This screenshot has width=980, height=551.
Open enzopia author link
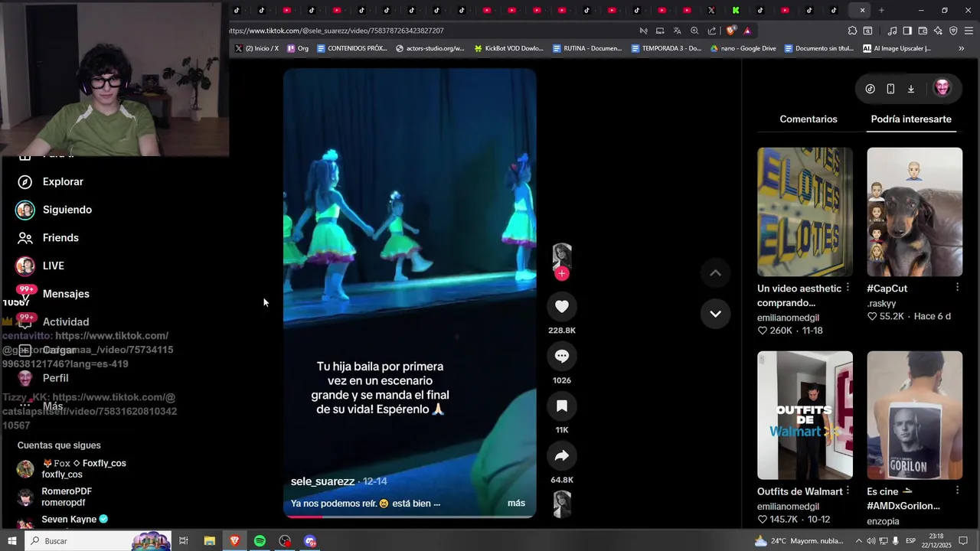click(x=883, y=521)
